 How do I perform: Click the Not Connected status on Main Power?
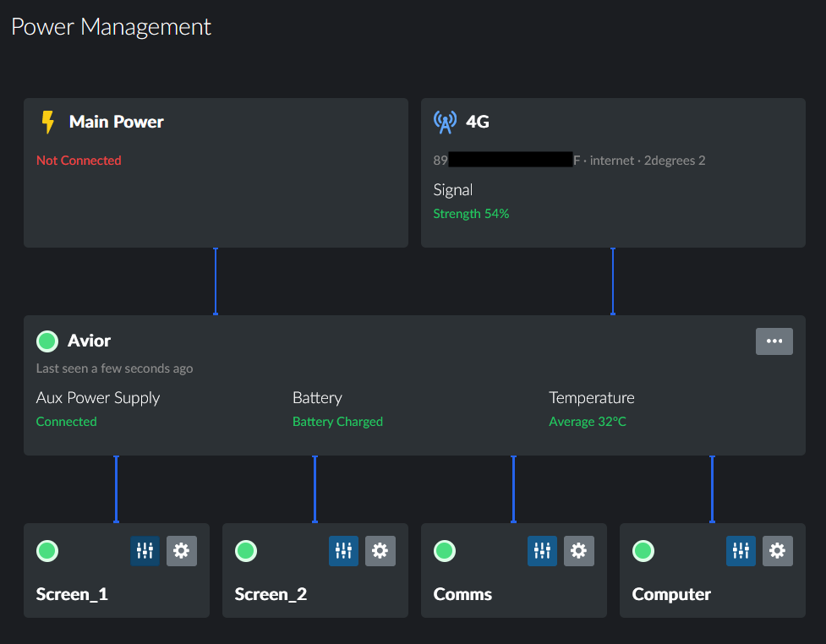[x=79, y=160]
